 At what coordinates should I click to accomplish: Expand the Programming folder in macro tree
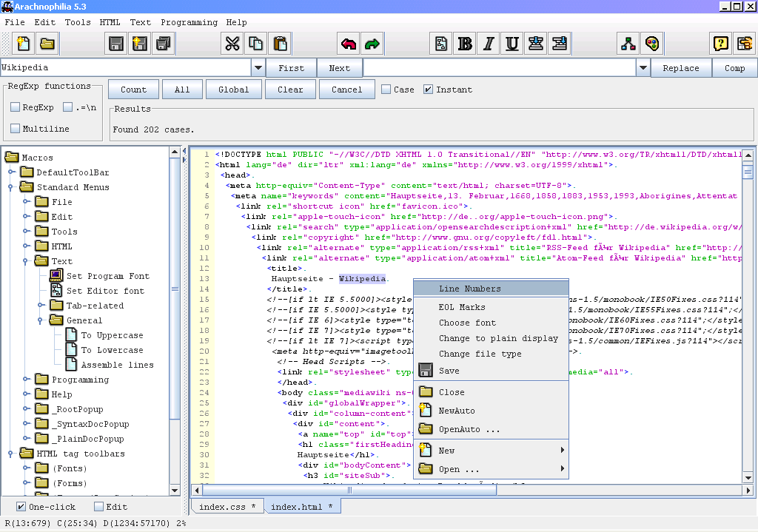(x=27, y=380)
